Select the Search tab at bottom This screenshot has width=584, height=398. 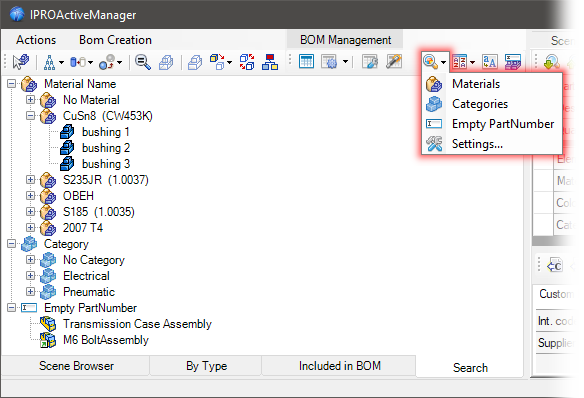(470, 368)
